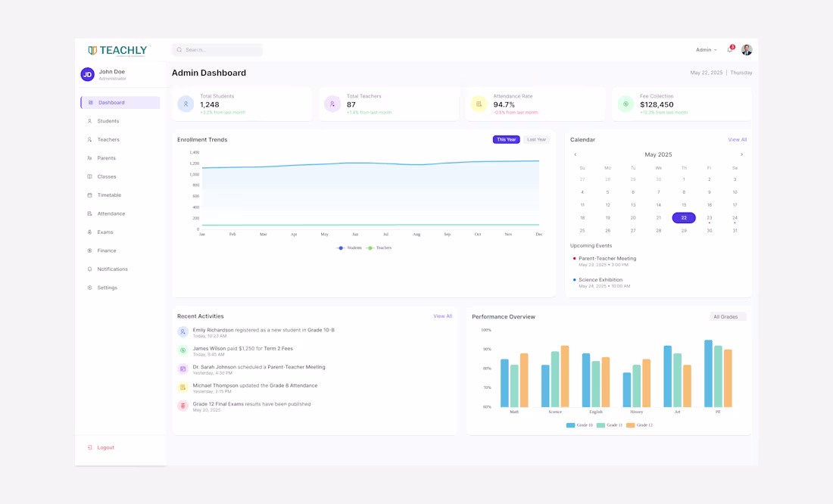833x504 pixels.
Task: Switch chart to Last Year
Action: 536,140
